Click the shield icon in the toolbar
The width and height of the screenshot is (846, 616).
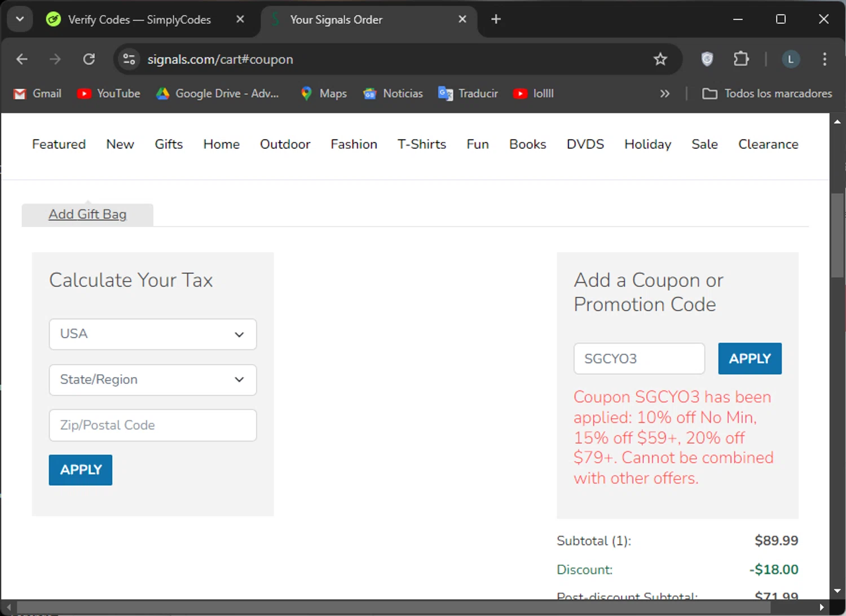707,59
